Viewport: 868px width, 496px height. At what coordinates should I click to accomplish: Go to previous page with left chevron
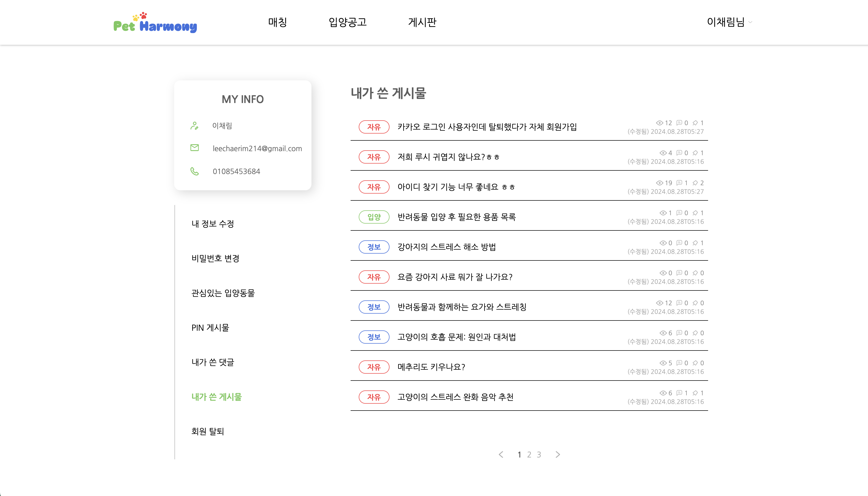(x=501, y=455)
